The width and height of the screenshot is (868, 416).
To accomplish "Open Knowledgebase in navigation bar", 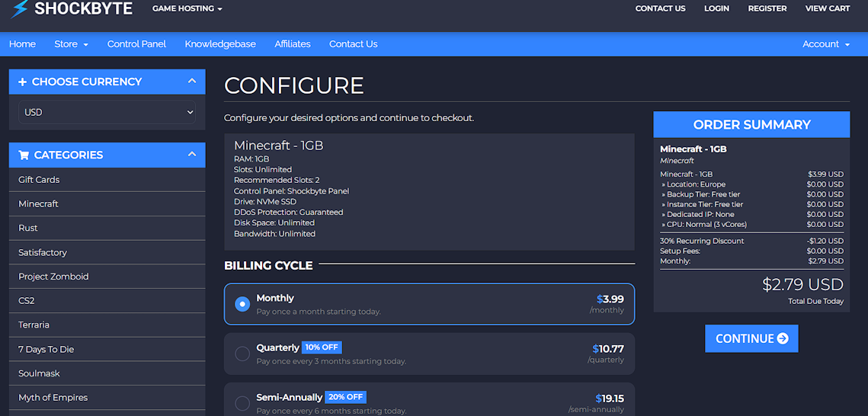I will (220, 44).
